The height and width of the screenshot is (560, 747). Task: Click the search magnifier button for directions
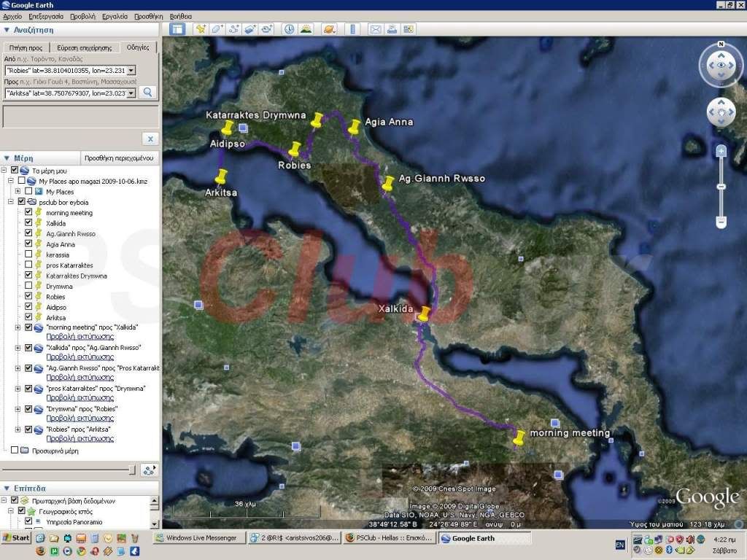[x=147, y=93]
